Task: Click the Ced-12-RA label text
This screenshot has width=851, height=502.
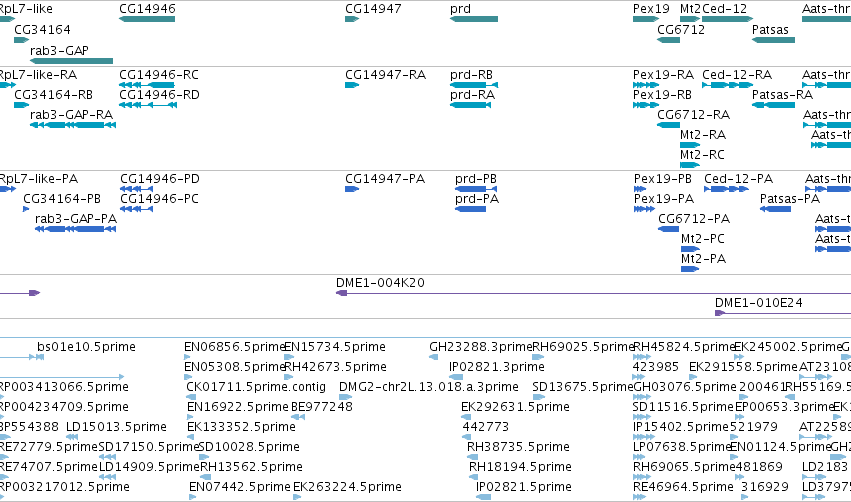Action: (x=737, y=74)
